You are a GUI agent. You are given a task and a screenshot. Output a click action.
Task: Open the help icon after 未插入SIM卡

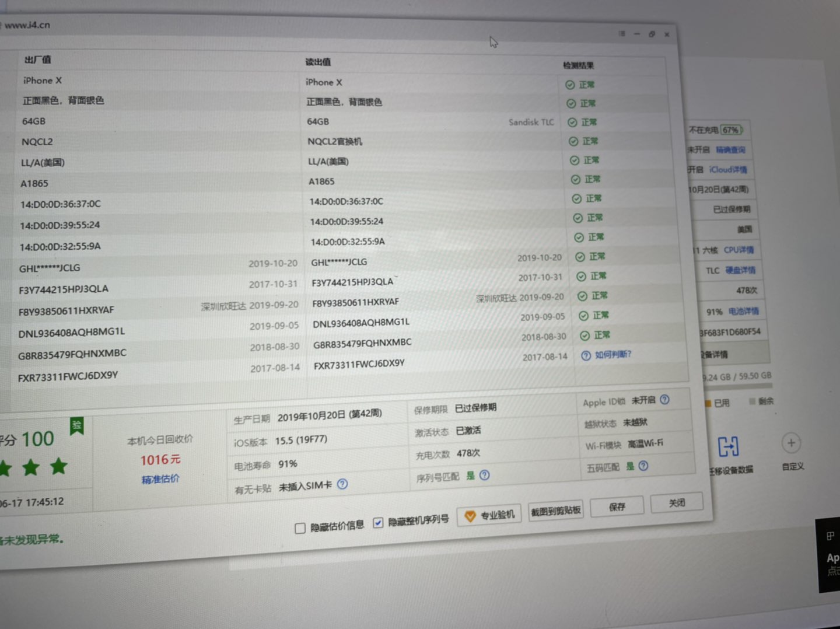pyautogui.click(x=342, y=484)
